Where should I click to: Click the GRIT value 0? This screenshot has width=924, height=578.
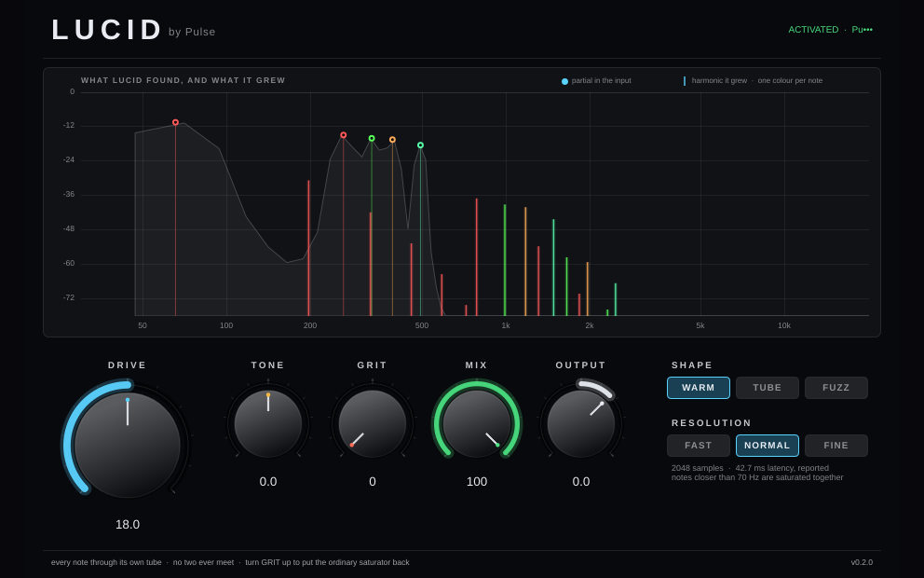[x=373, y=481]
